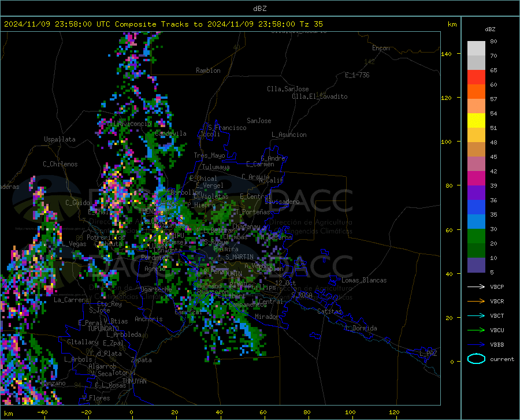Click the cyan current ellipse icon

476,359
